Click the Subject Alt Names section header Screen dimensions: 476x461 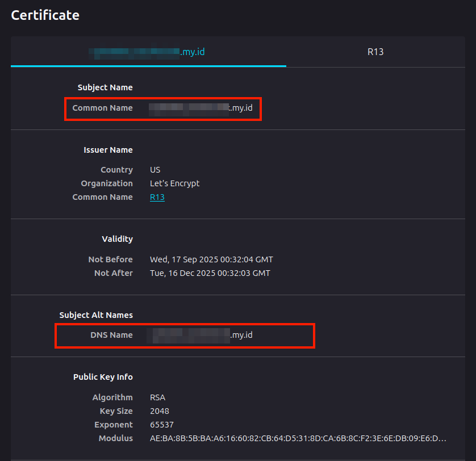coord(97,315)
